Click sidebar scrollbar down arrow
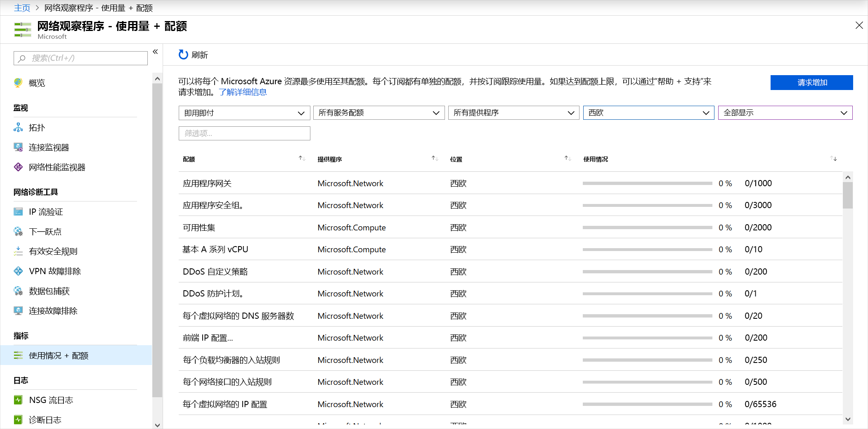This screenshot has width=868, height=429. tap(157, 425)
